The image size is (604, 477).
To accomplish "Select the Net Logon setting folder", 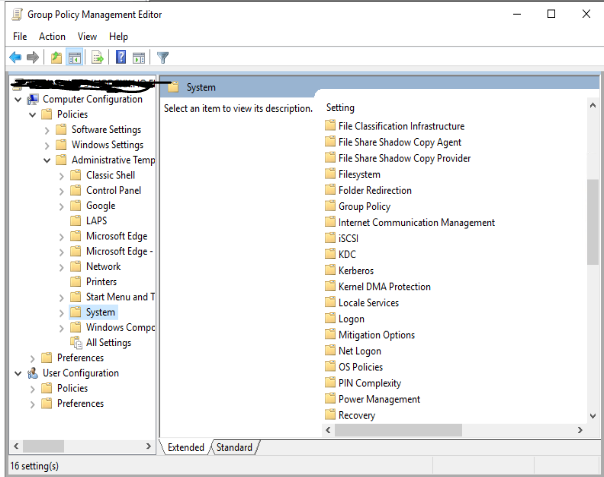I will point(360,351).
